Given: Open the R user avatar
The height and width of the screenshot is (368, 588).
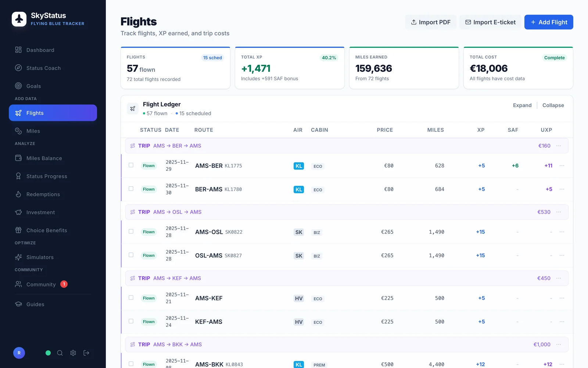Looking at the screenshot, I should [x=19, y=353].
